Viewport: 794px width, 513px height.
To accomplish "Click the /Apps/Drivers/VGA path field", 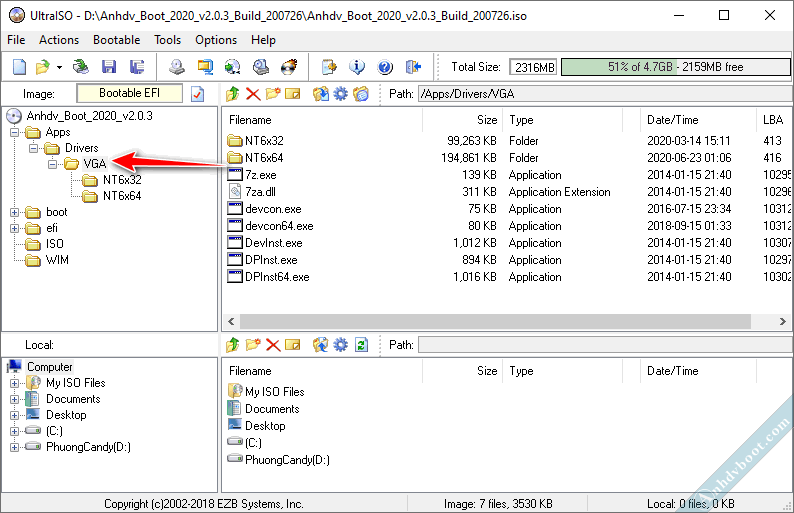I will click(x=605, y=94).
